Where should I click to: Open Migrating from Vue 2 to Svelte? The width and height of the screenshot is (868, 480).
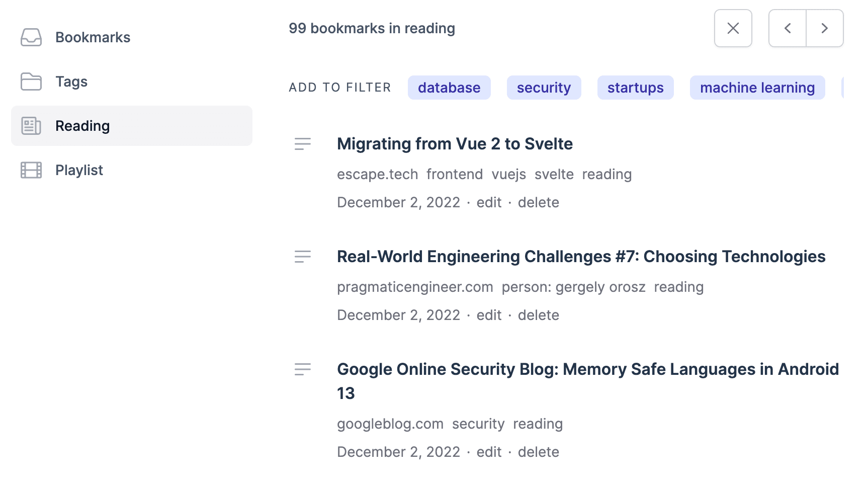455,144
